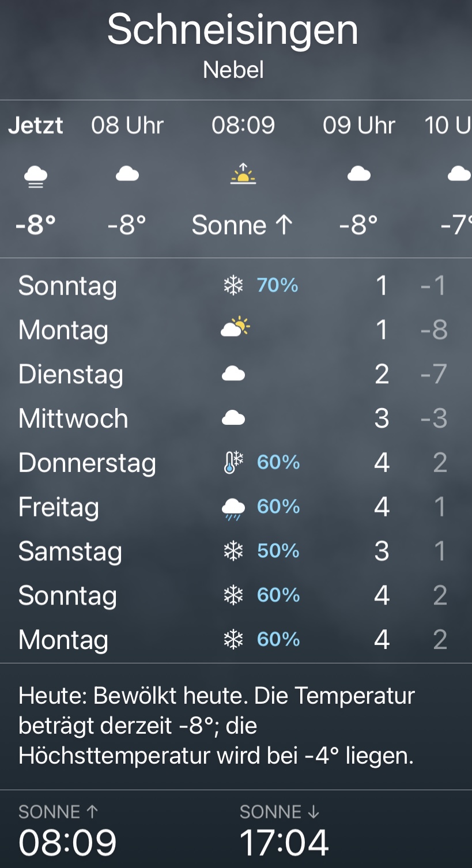The height and width of the screenshot is (868, 472).
Task: Tap the SONNE ↓ 17:04 sunset time
Action: pyautogui.click(x=284, y=841)
